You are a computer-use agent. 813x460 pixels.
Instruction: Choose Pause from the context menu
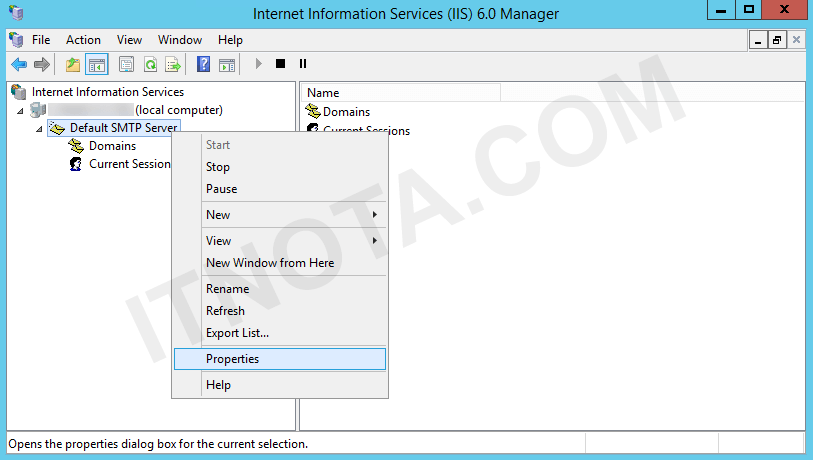(280, 189)
